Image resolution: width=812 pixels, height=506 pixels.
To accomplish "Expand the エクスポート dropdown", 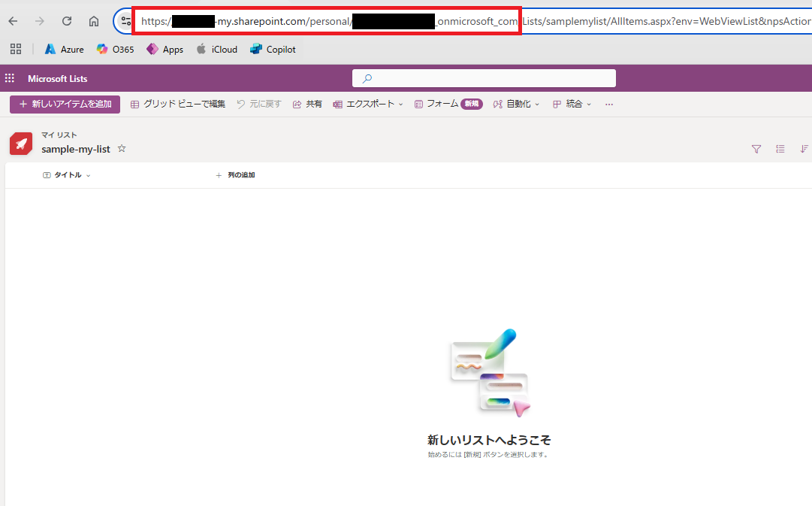I will click(368, 105).
